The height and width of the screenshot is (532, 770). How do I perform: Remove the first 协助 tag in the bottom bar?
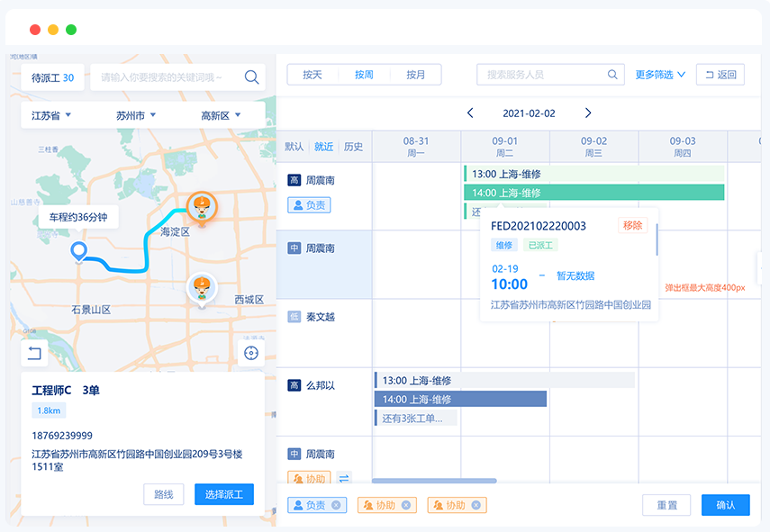pos(406,505)
